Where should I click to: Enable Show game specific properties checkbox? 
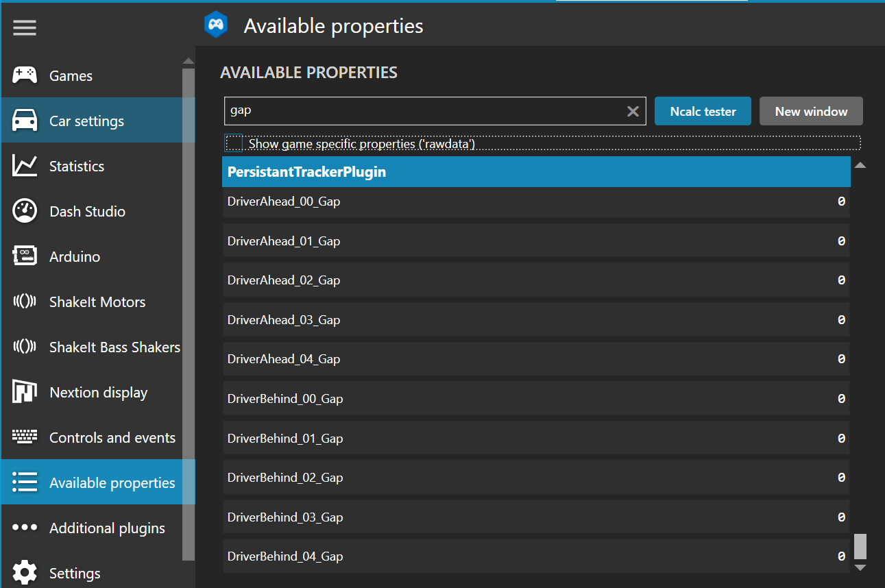pos(234,143)
